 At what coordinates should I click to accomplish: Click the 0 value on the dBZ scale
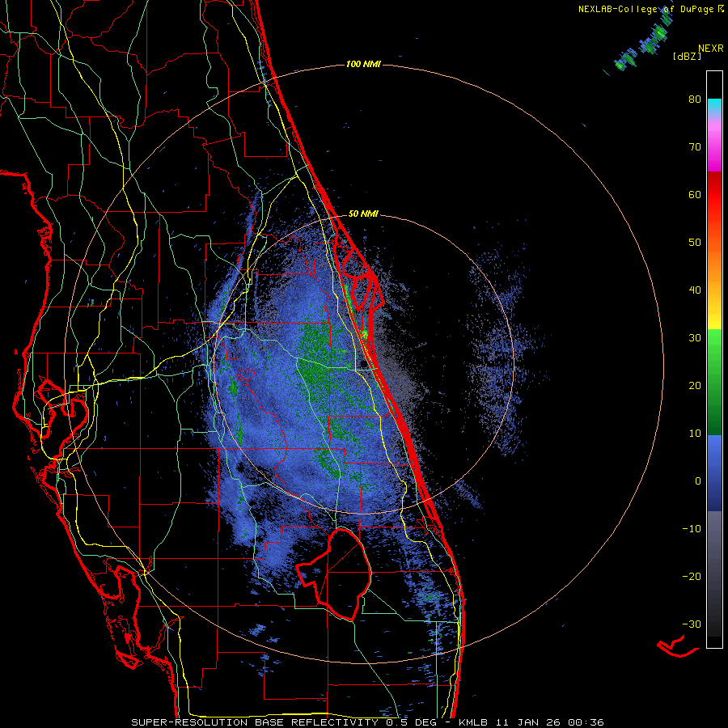[698, 481]
